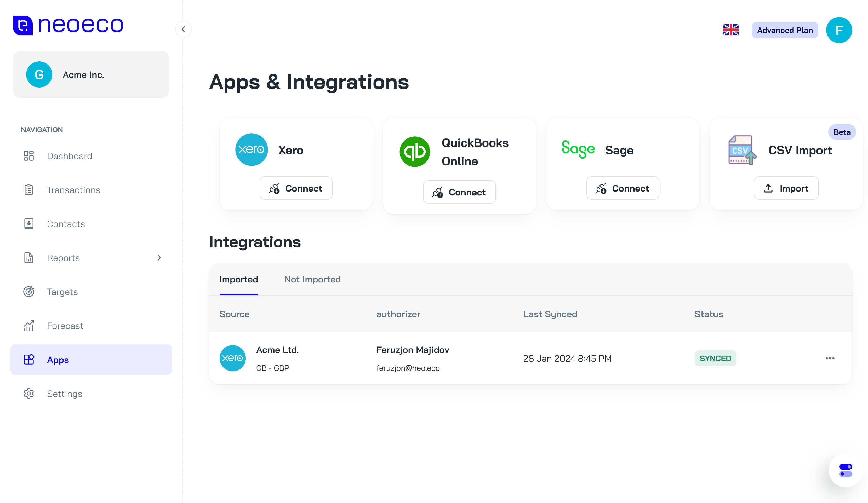Click the Acme Inc. account selector
Screen dimensions: 868x503
tap(91, 74)
